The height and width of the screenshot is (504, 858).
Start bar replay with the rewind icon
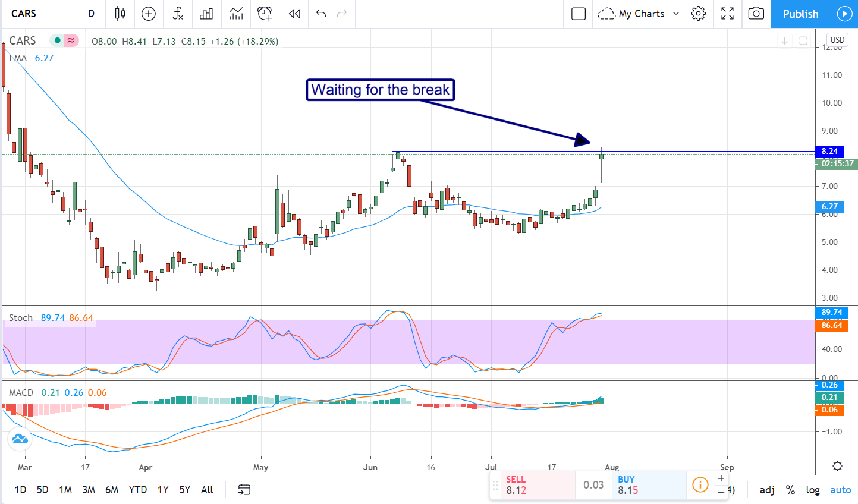[x=294, y=14]
